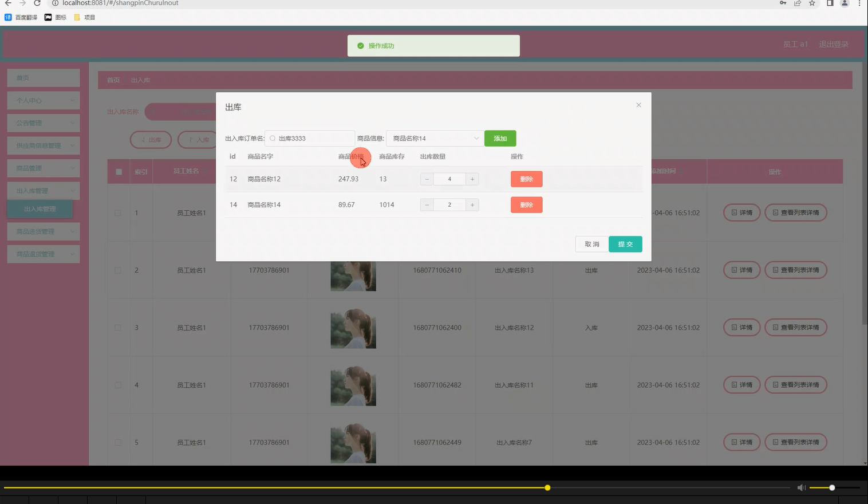
Task: Reload the page with the refresh icon
Action: [x=37, y=3]
